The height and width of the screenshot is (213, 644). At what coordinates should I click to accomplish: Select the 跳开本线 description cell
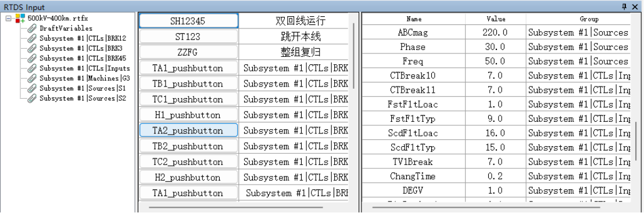294,37
